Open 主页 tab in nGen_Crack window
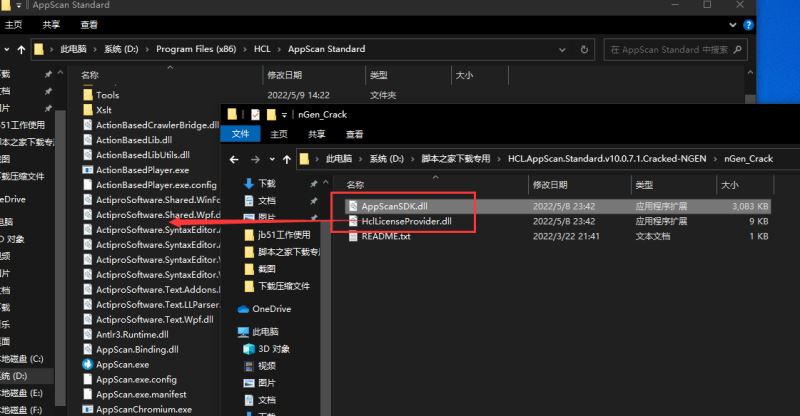Image resolution: width=800 pixels, height=416 pixels. pyautogui.click(x=279, y=134)
